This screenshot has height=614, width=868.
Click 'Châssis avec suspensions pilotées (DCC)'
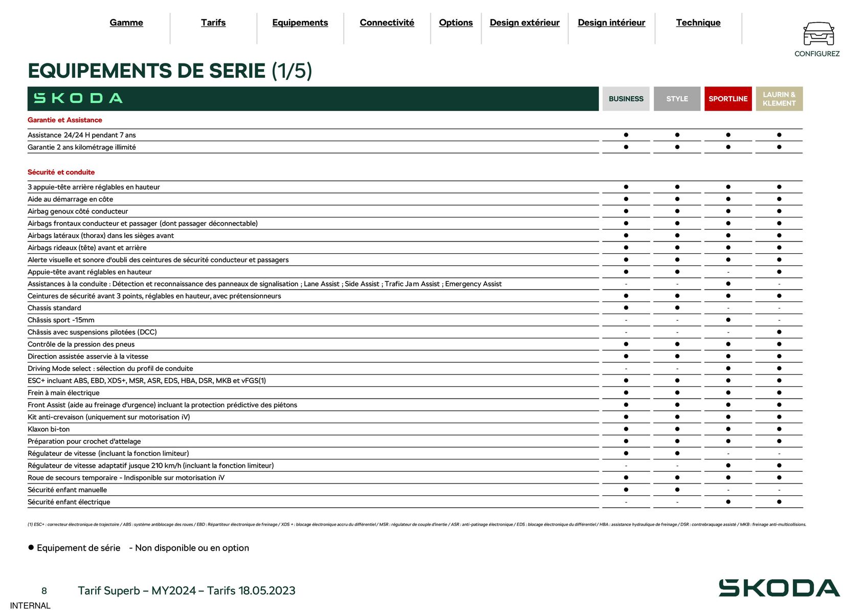[x=93, y=332]
